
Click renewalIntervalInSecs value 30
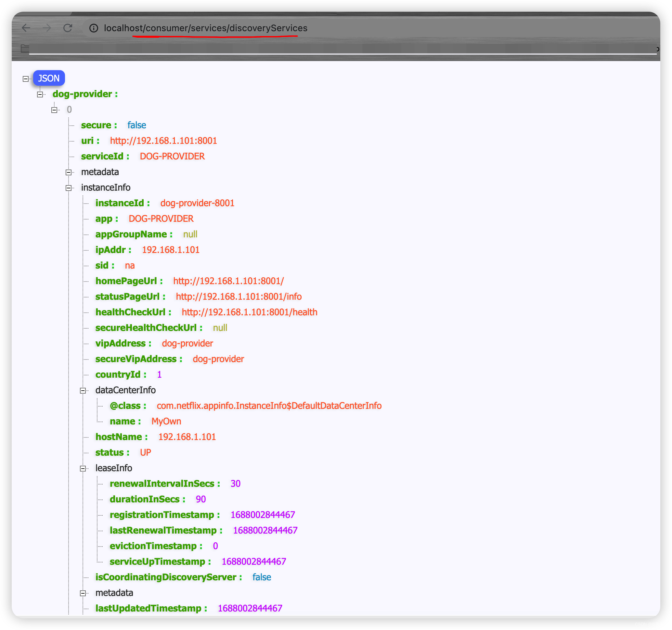tap(236, 484)
